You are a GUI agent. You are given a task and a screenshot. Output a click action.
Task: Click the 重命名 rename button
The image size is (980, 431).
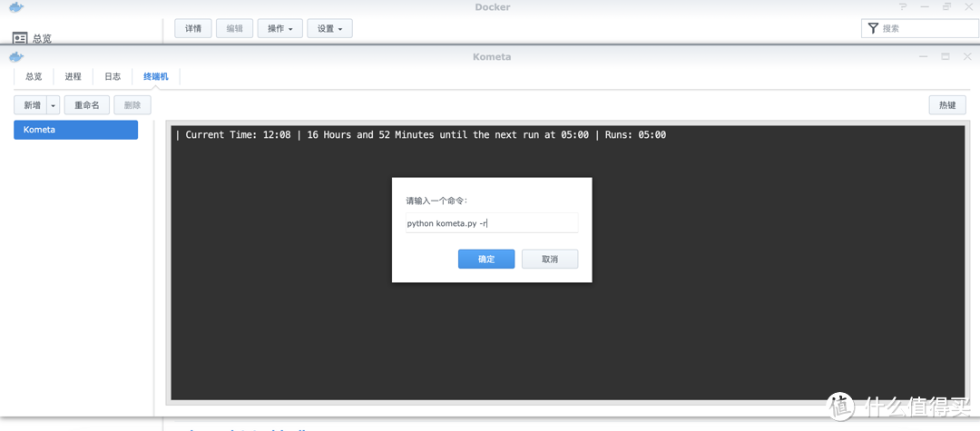pyautogui.click(x=87, y=105)
